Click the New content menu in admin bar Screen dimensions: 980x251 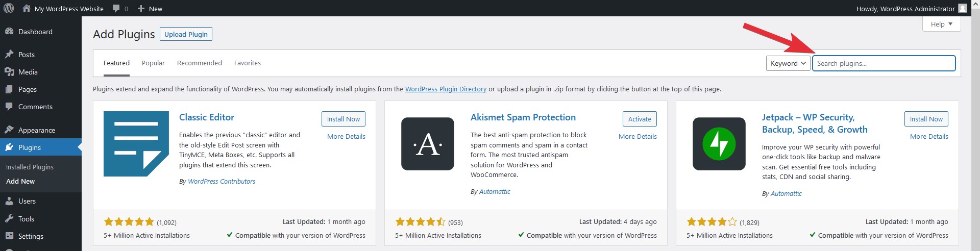(x=150, y=9)
